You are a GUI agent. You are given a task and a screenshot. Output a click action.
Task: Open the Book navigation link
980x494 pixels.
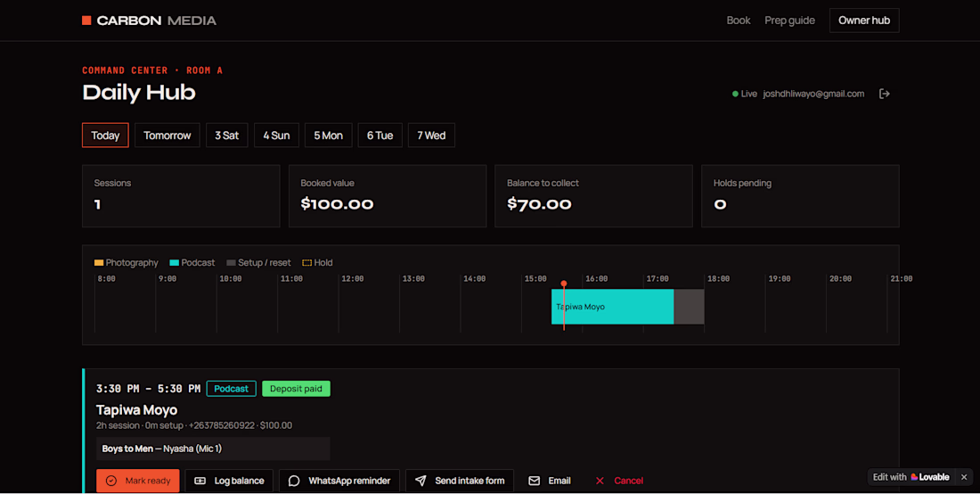(739, 21)
